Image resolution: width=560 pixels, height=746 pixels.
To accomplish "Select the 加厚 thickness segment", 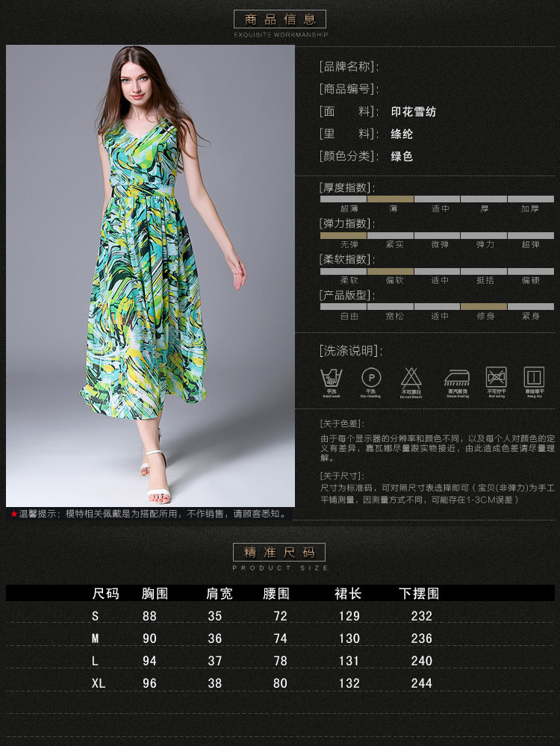I will click(530, 199).
